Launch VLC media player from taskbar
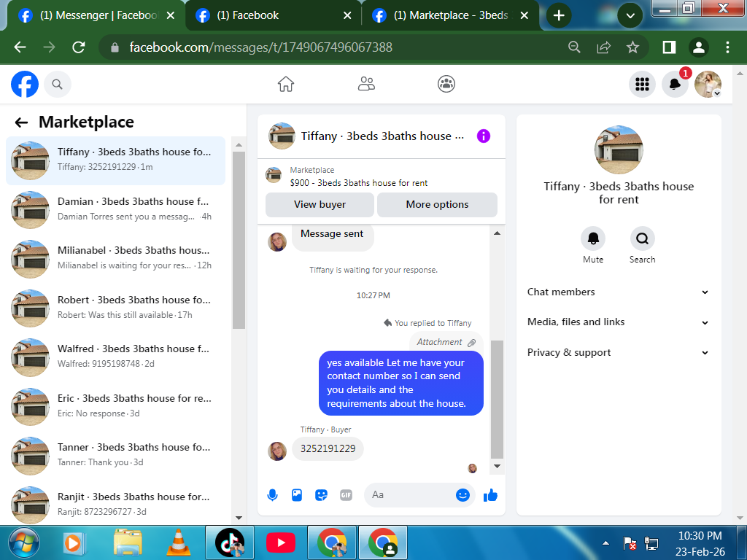747x560 pixels. (x=178, y=542)
